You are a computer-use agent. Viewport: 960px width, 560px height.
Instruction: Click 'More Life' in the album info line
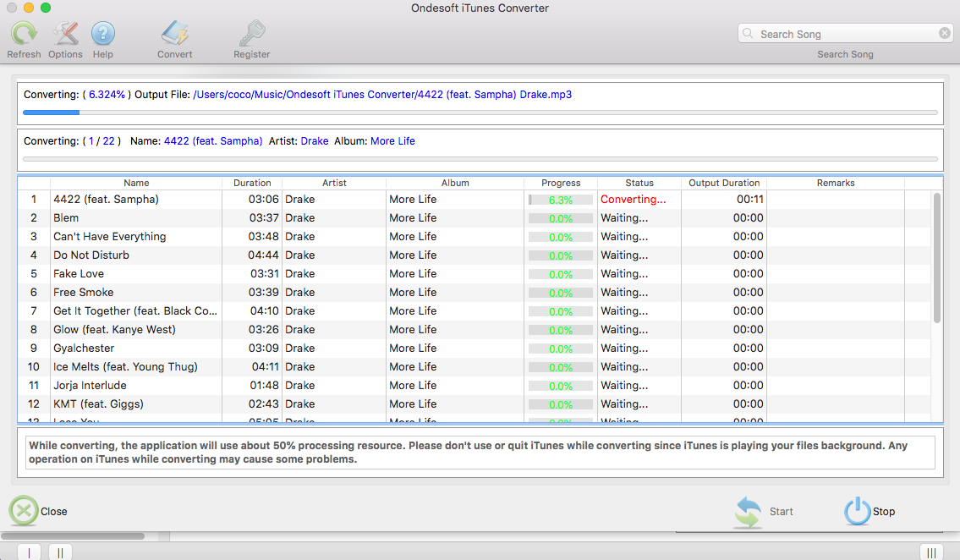coord(392,141)
